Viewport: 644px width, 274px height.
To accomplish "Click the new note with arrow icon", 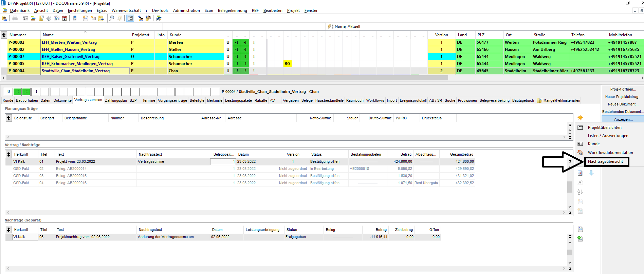I will (x=101, y=18).
